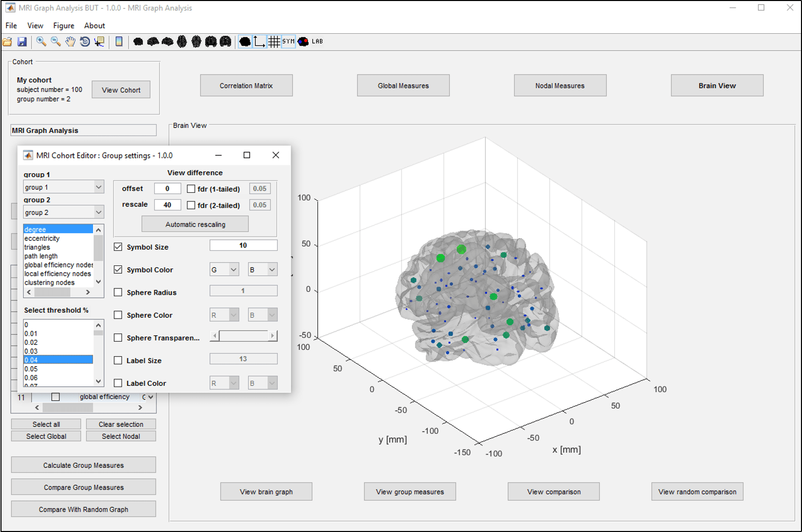Open the View menu
The height and width of the screenshot is (532, 802).
pyautogui.click(x=35, y=26)
